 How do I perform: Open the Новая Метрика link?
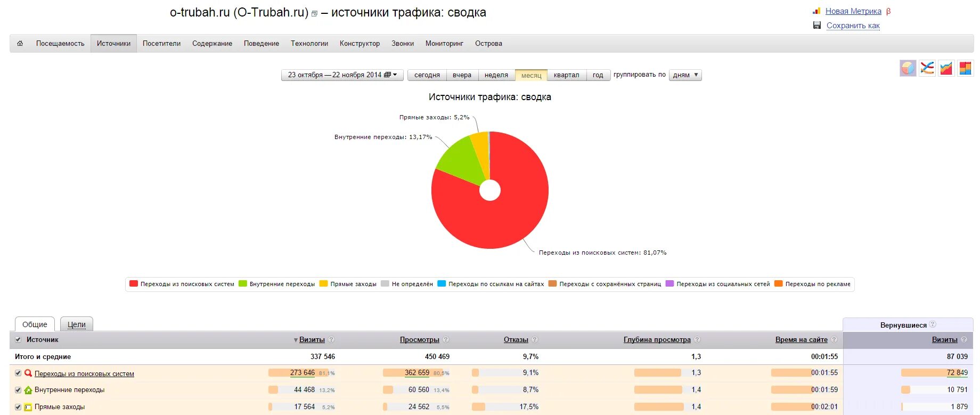pyautogui.click(x=853, y=11)
